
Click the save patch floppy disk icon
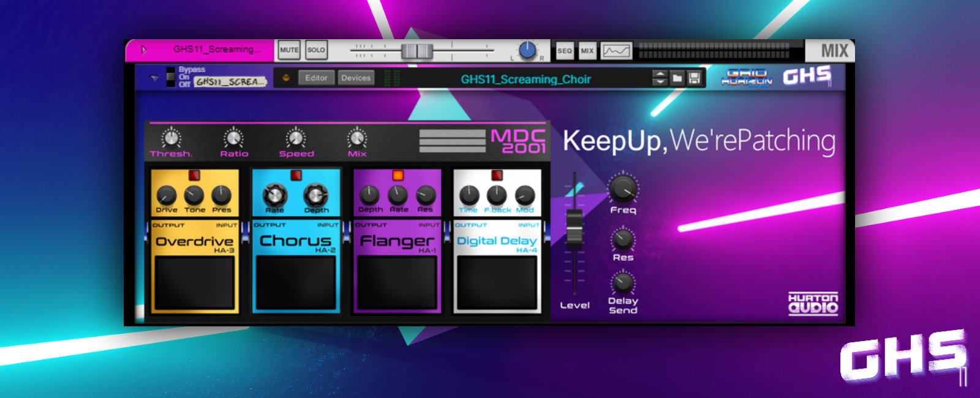tap(694, 78)
